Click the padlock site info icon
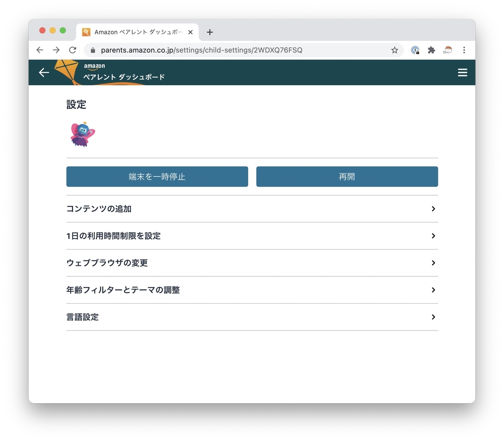Viewport: 504px width, 441px height. 93,50
